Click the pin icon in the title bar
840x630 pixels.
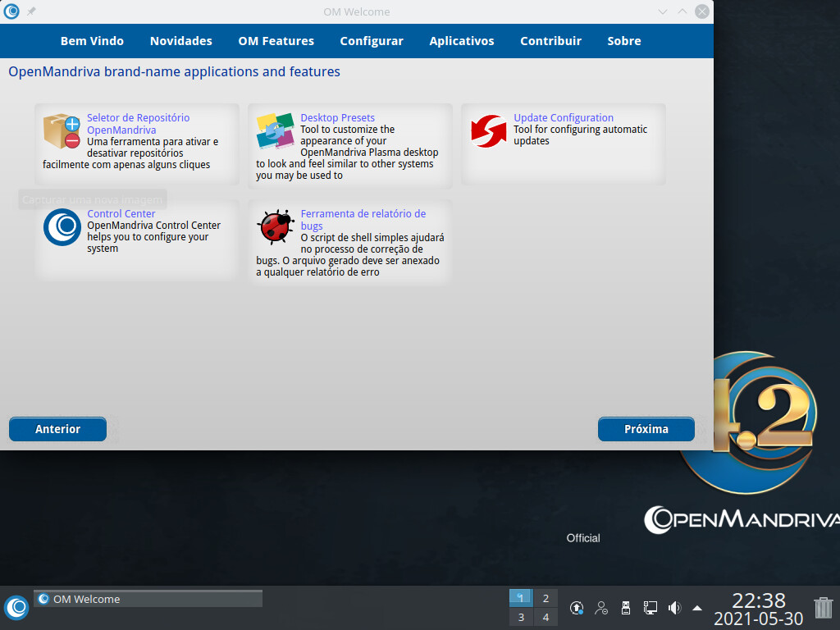(x=32, y=11)
